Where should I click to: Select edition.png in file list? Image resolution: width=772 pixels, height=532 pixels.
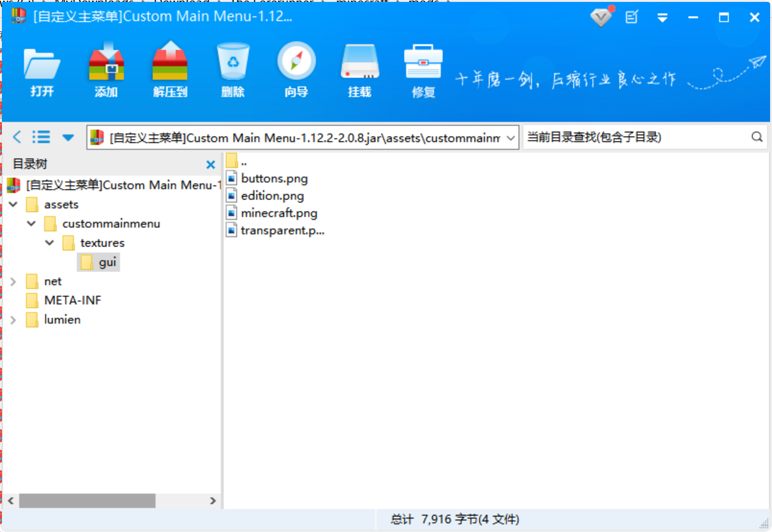pyautogui.click(x=265, y=196)
